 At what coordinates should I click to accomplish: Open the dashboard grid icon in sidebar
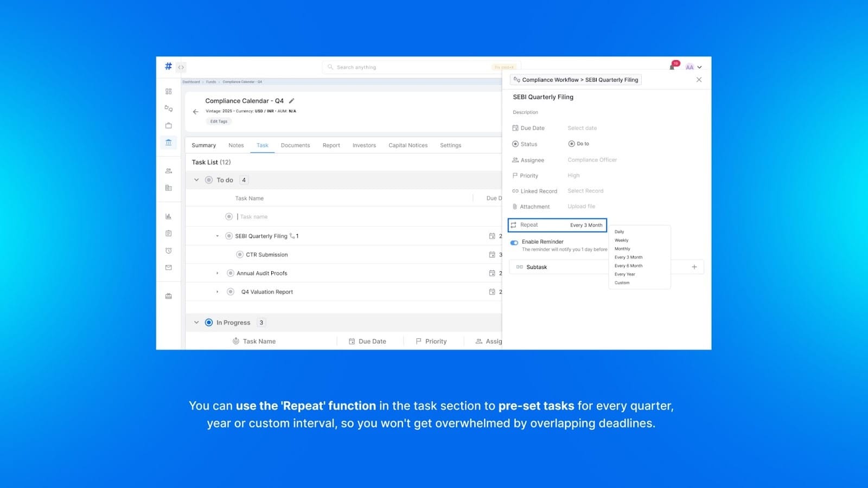click(169, 91)
